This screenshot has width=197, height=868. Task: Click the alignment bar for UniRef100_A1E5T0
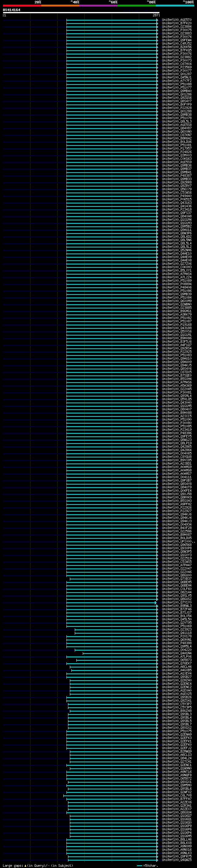point(112,20)
